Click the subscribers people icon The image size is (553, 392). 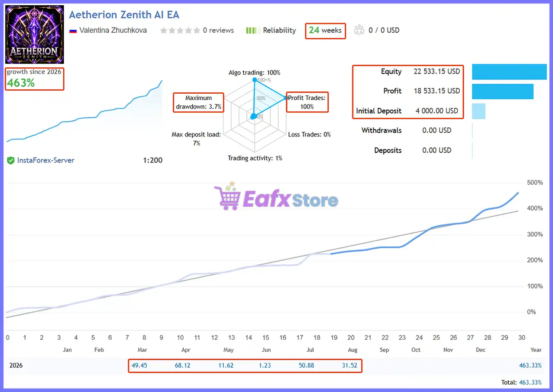coord(359,30)
